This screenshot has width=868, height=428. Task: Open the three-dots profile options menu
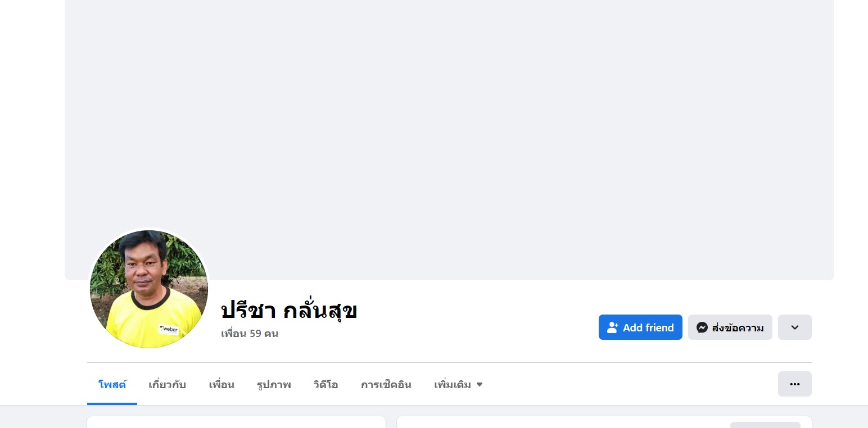[x=794, y=384]
